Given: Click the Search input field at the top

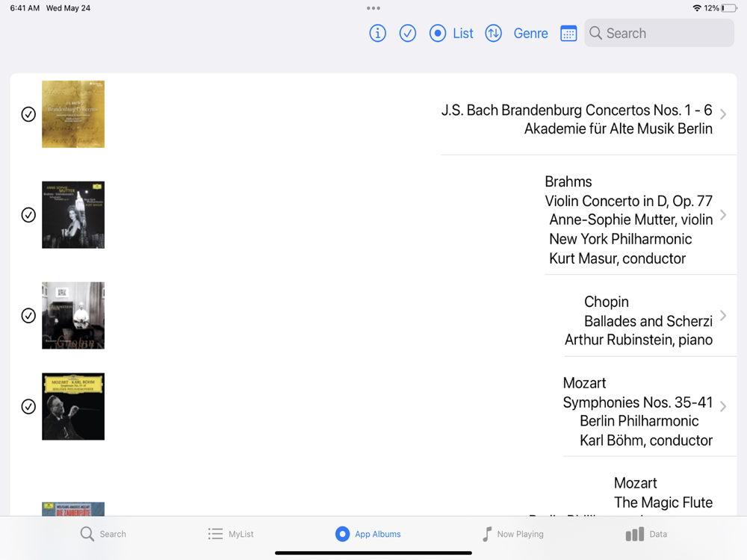Looking at the screenshot, I should pyautogui.click(x=659, y=33).
